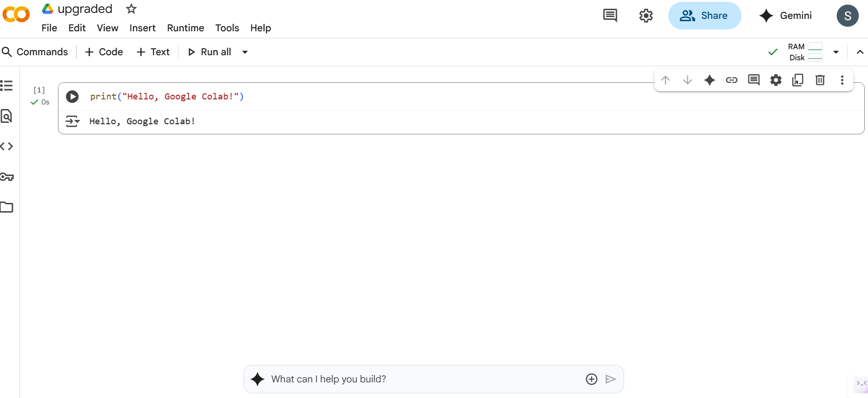The image size is (868, 398).
Task: Open the Files browser panel
Action: coord(7,207)
